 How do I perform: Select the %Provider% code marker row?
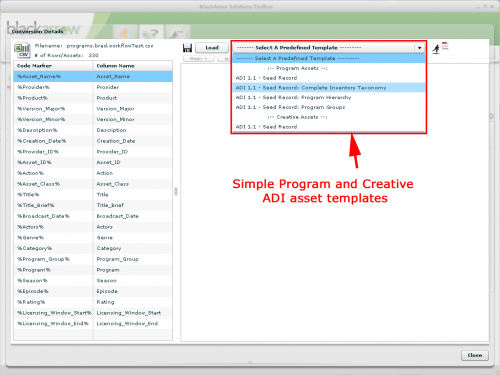pyautogui.click(x=93, y=87)
